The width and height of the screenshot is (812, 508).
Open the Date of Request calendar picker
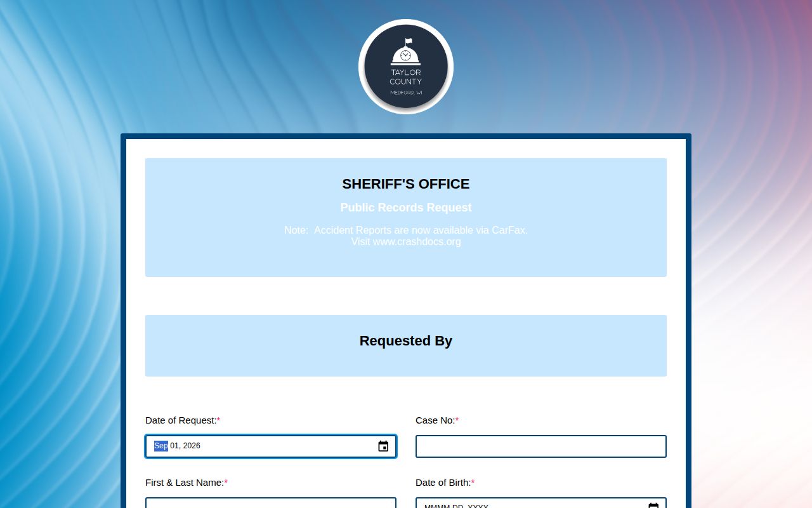click(x=383, y=446)
